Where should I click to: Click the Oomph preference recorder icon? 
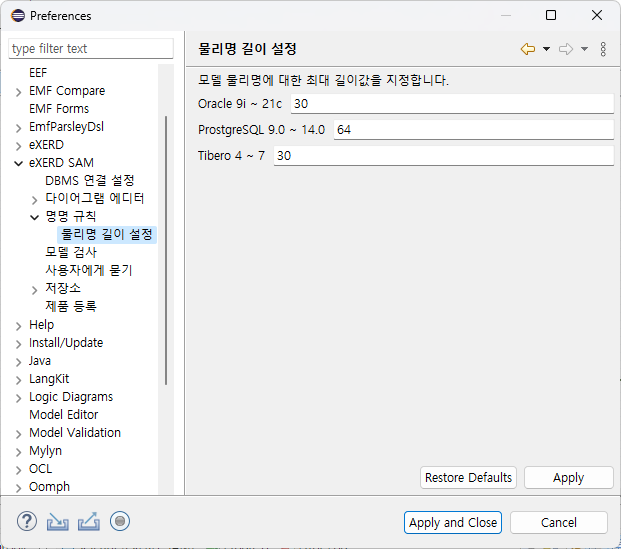(120, 521)
